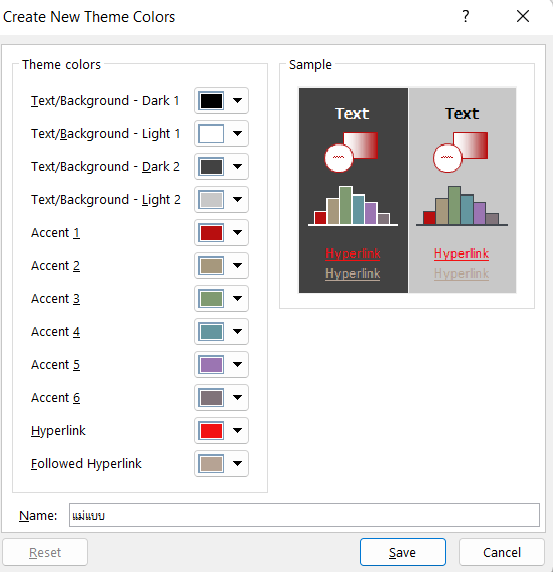Click the Followed Hyperlink color swatch

pyautogui.click(x=211, y=464)
